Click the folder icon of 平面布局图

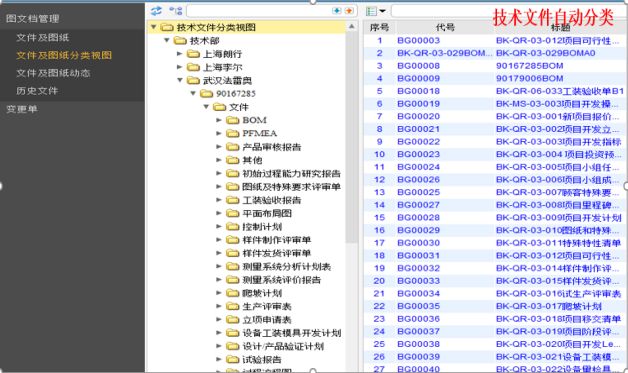232,213
